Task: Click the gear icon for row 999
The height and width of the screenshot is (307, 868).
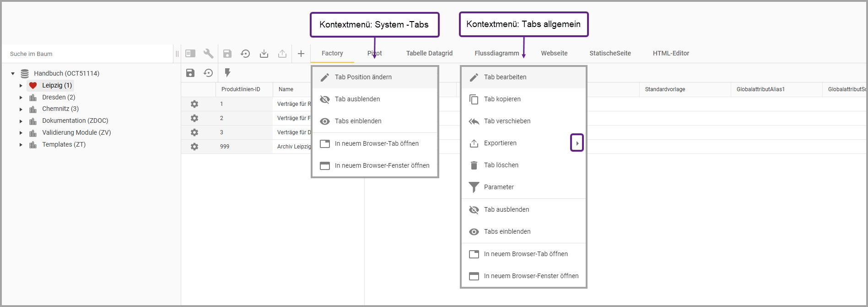Action: (194, 147)
